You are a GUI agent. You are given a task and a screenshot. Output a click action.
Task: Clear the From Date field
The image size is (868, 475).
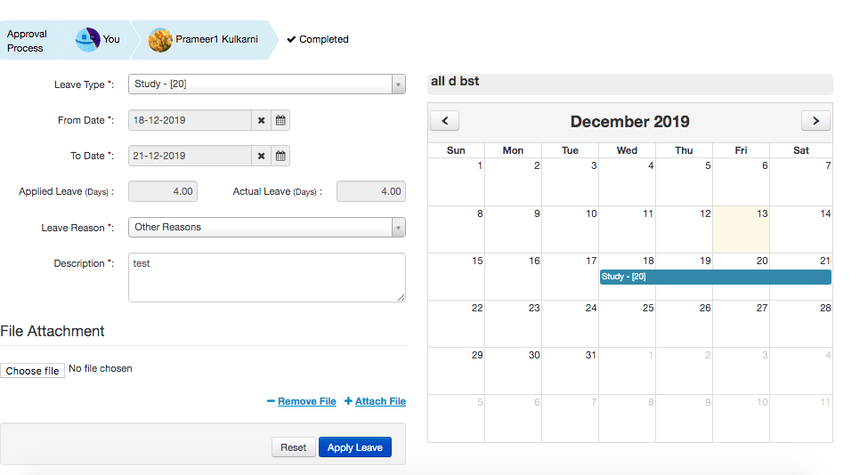262,120
